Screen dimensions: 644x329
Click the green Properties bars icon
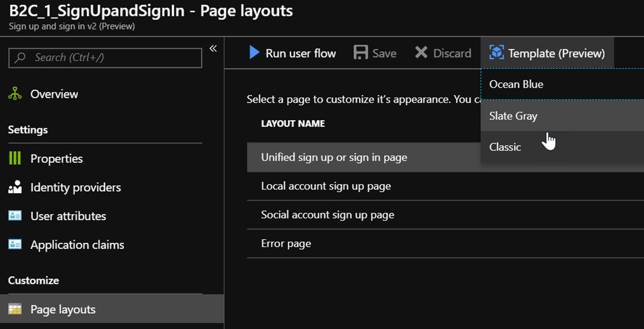tap(15, 159)
